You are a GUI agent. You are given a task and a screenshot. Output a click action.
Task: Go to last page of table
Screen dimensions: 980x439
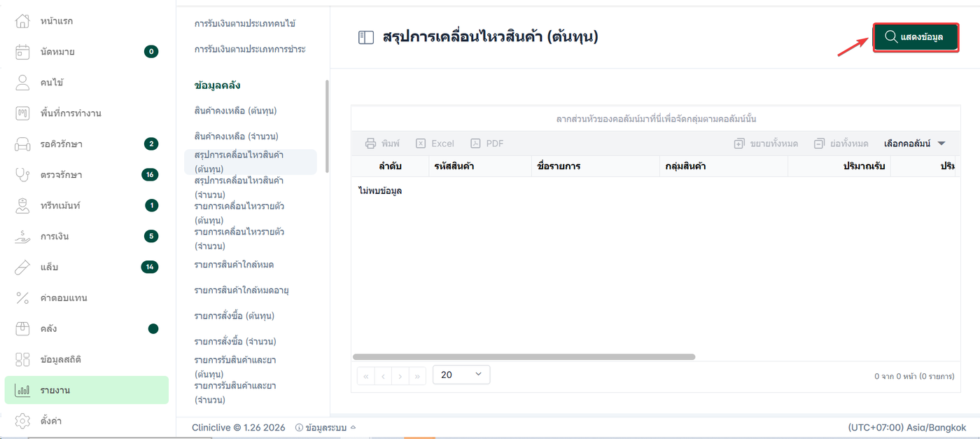(417, 376)
